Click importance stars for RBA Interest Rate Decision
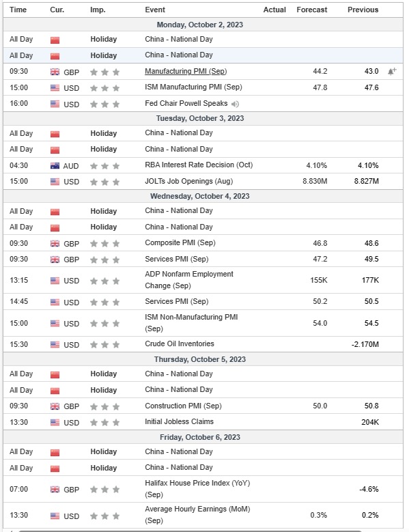The width and height of the screenshot is (409, 532). pyautogui.click(x=104, y=166)
